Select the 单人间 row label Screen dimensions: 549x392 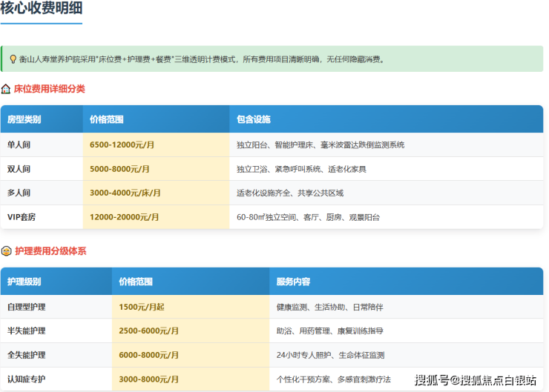click(x=19, y=145)
